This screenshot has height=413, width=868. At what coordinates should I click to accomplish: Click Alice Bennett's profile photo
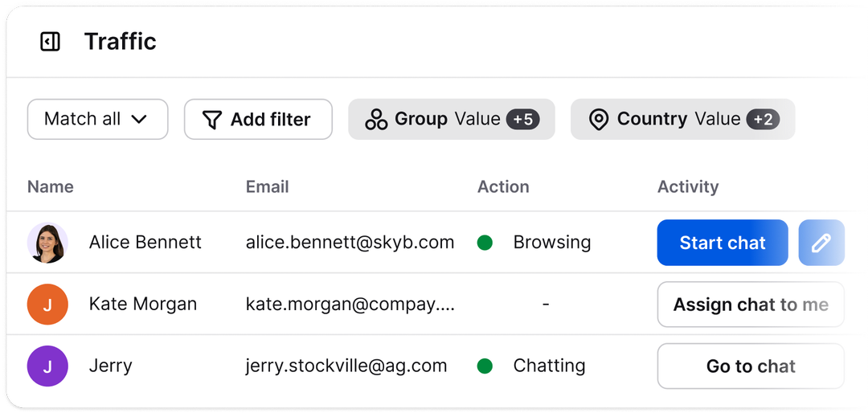47,243
